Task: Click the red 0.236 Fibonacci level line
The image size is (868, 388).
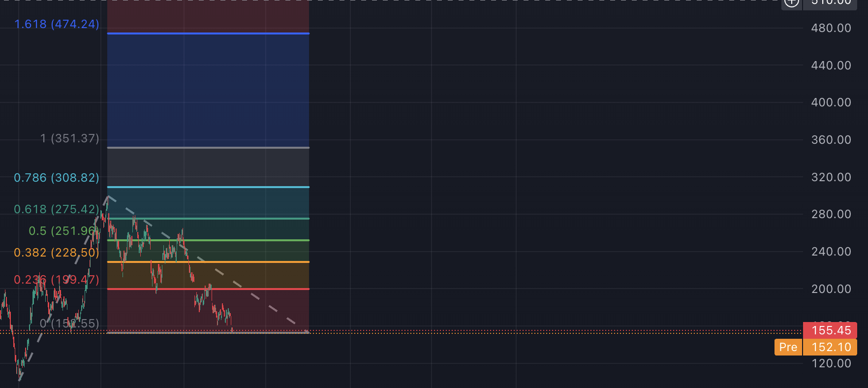Action: click(246, 289)
